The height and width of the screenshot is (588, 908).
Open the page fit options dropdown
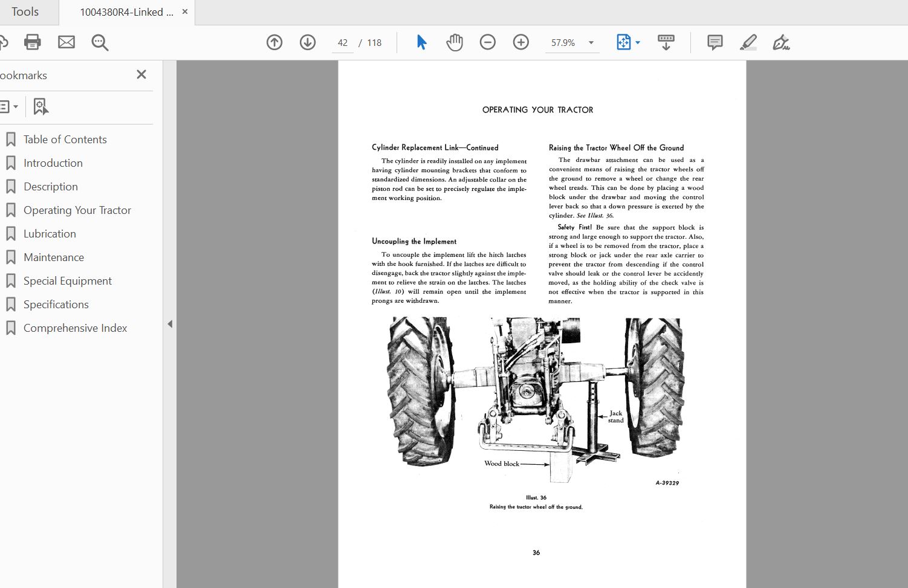[637, 42]
